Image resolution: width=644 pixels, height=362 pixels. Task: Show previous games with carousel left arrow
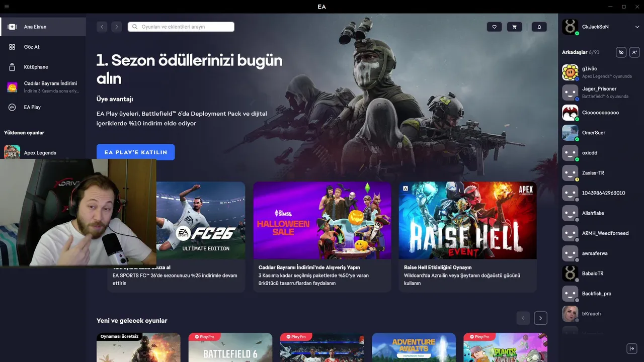coord(523,318)
